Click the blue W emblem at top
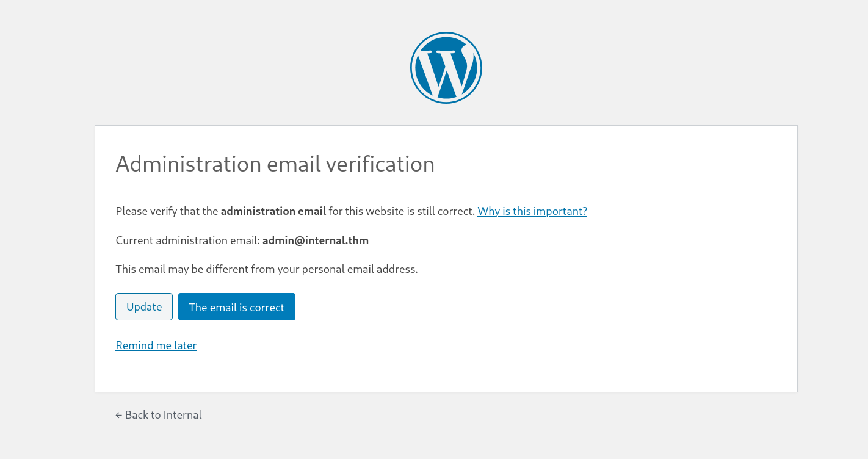 pos(446,68)
